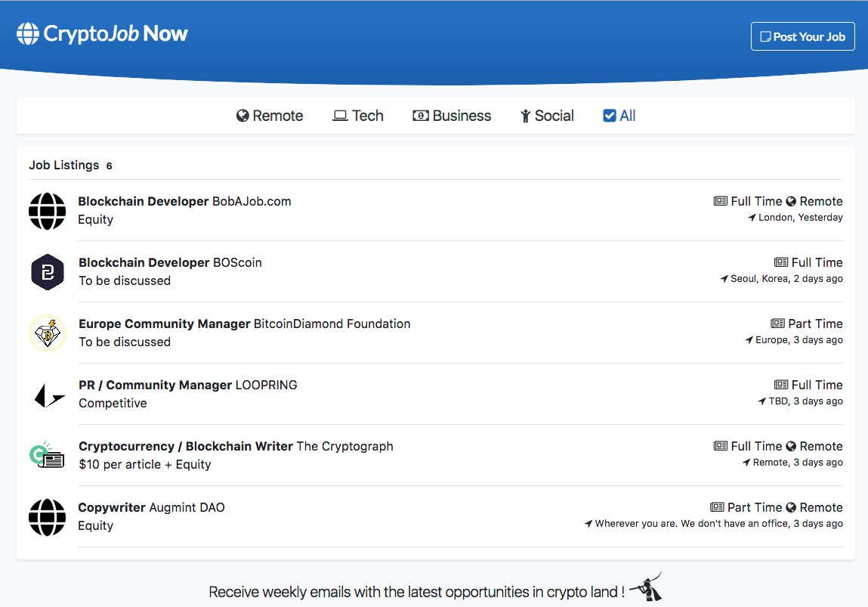Image resolution: width=868 pixels, height=607 pixels.
Task: Click Receive weekly emails newsletter text
Action: 416,592
